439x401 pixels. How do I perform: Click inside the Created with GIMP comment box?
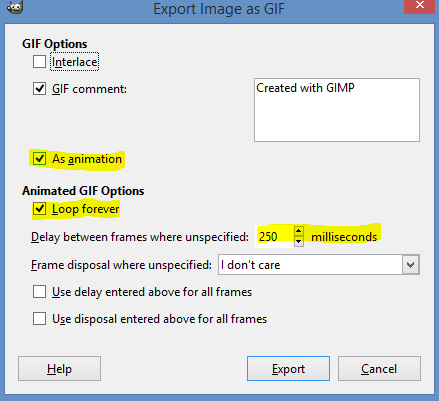[x=337, y=110]
